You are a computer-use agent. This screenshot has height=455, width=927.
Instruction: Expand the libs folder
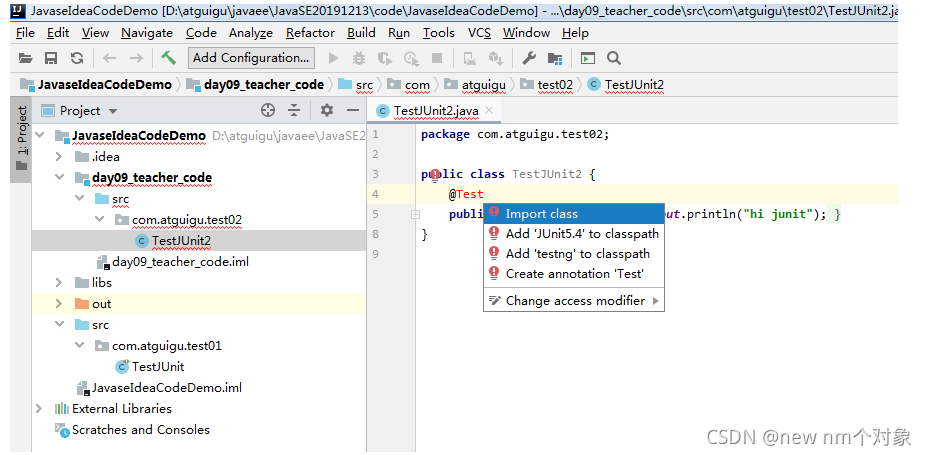coord(59,282)
